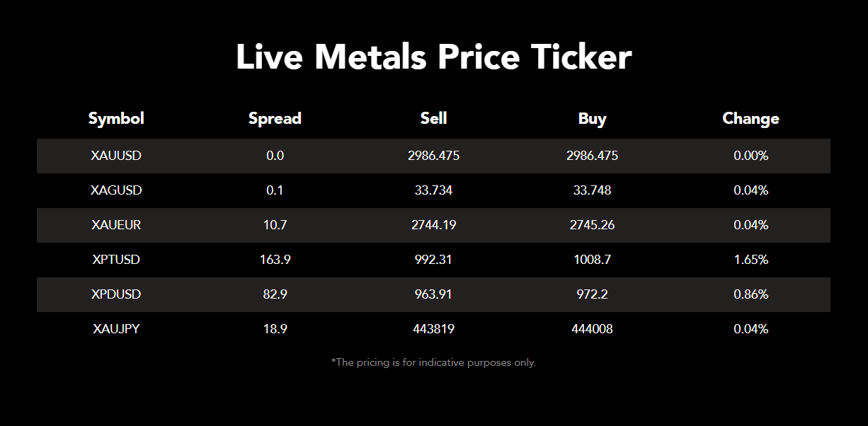Click the XPTUSD 1.65% change value
Viewport: 868px width, 426px height.
coord(750,260)
